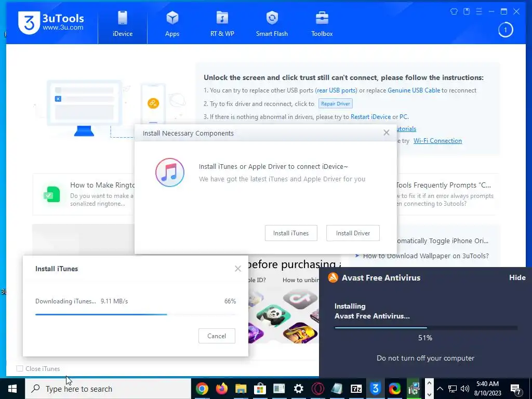The image size is (532, 399).
Task: Click the Install iTunes button
Action: [291, 233]
